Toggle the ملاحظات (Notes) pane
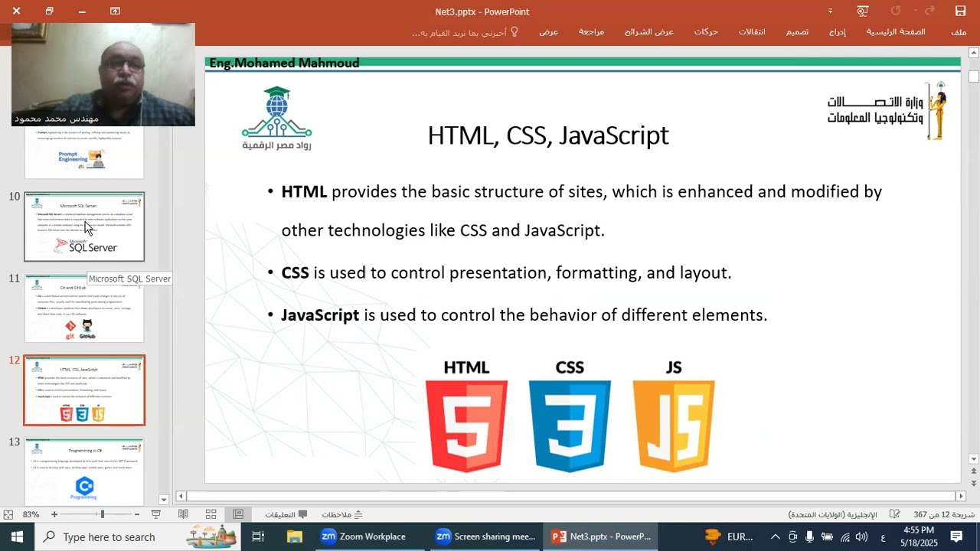The width and height of the screenshot is (980, 551). pyautogui.click(x=341, y=514)
